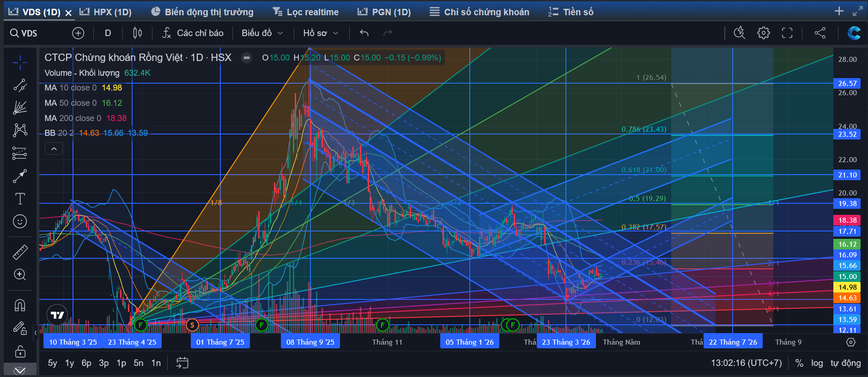
Task: Click the MA 200 close indicator legend
Action: (85, 118)
